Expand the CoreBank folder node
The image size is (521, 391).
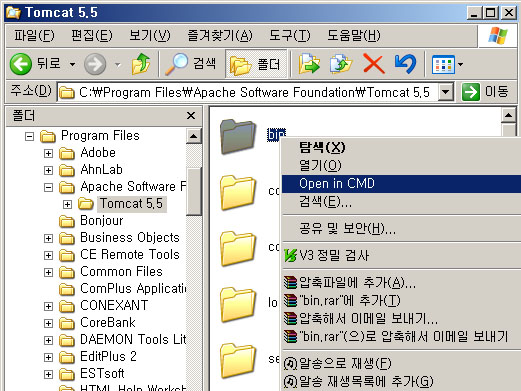click(48, 323)
